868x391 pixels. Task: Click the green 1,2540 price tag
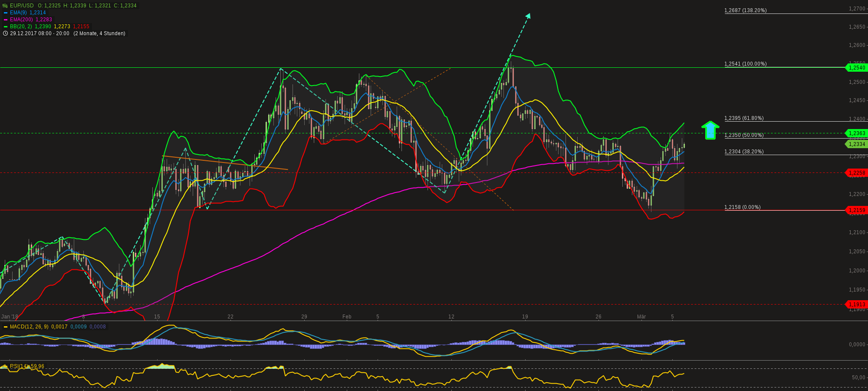[856, 67]
